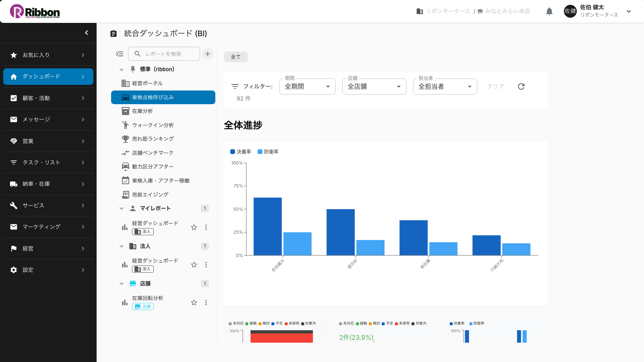Viewport: 644px width, 362px height.
Task: Select the 全て chip
Action: click(x=236, y=57)
